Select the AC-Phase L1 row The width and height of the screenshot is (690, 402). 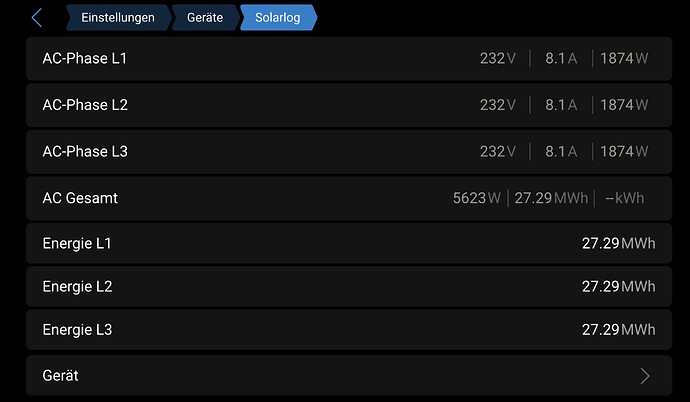click(349, 58)
